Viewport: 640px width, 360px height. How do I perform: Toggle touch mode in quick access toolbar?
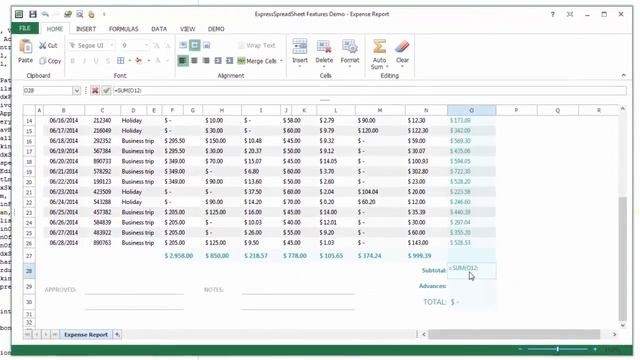pos(91,14)
